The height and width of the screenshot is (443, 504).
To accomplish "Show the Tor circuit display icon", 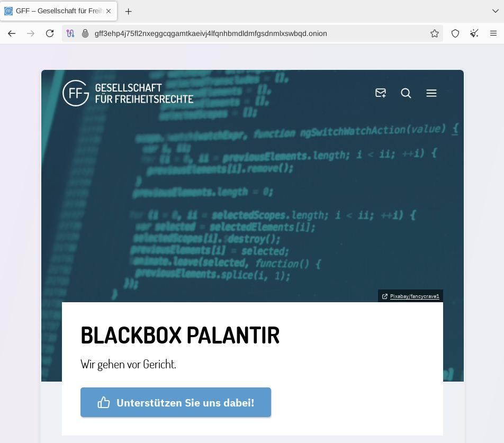I will [70, 33].
